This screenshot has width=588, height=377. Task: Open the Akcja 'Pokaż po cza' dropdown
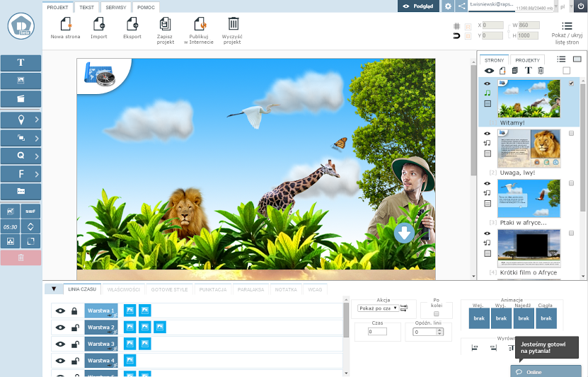click(x=377, y=308)
